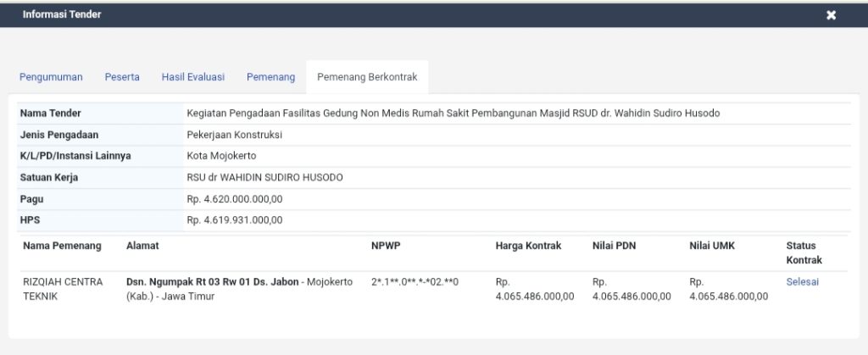Click the HPS value Rp. 4.619.931.000,00
Viewport: 868px width, 355px height.
point(234,220)
